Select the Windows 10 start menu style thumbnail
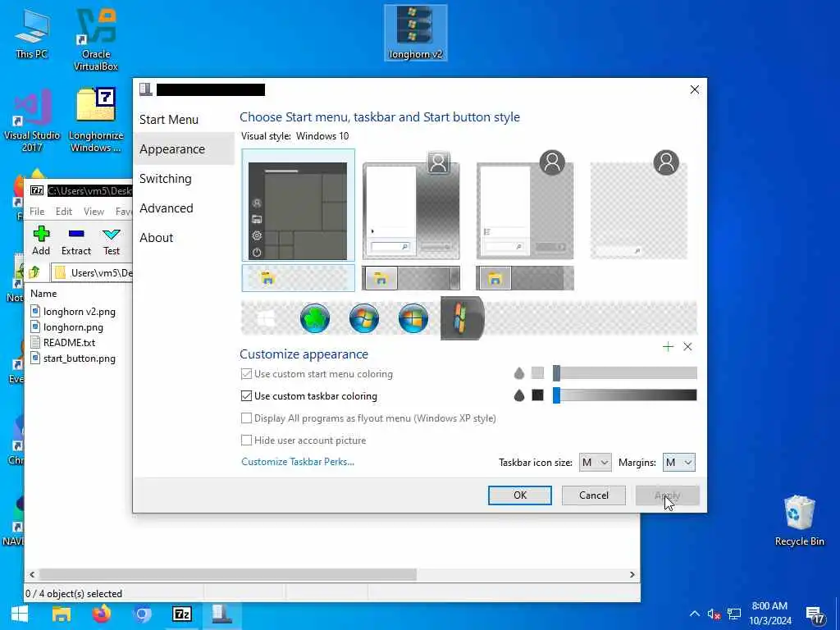The height and width of the screenshot is (630, 840). click(x=298, y=206)
